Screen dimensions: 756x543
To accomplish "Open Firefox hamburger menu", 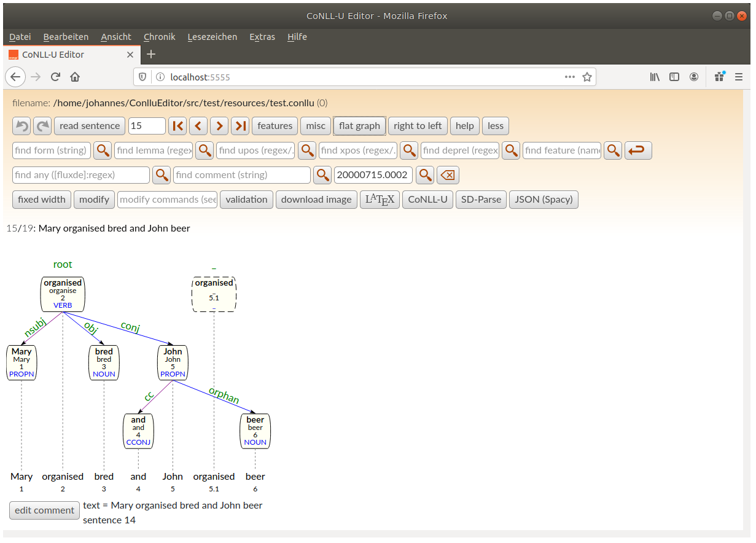I will click(739, 77).
